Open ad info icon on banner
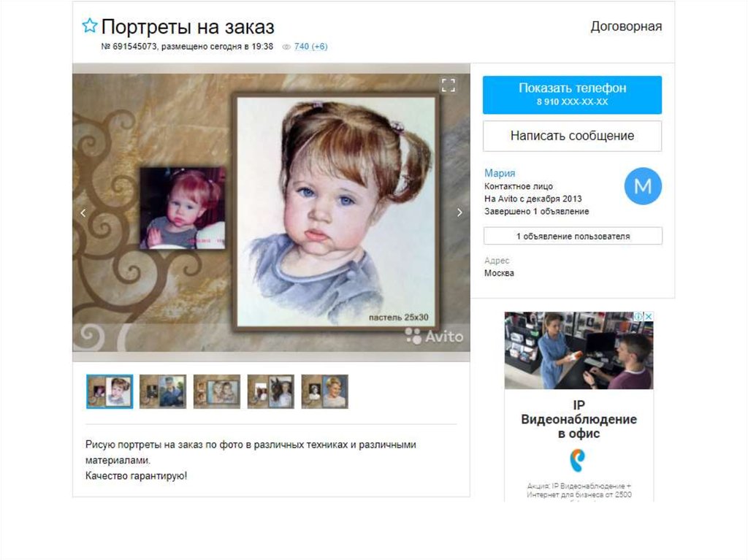 click(638, 316)
